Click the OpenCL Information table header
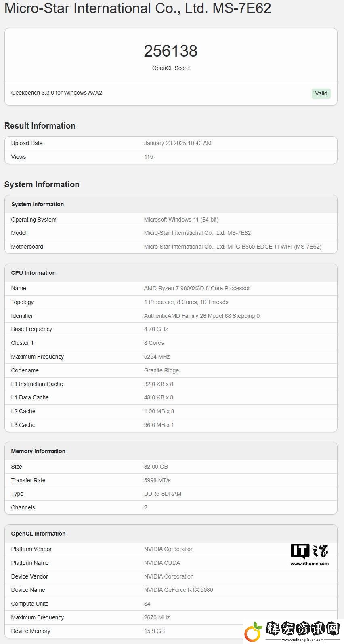 point(171,534)
